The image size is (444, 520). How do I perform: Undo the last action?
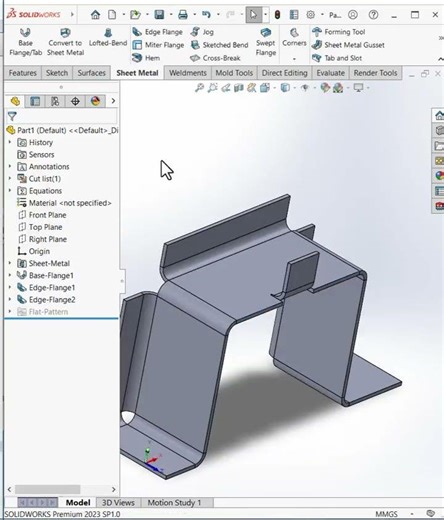tap(206, 15)
